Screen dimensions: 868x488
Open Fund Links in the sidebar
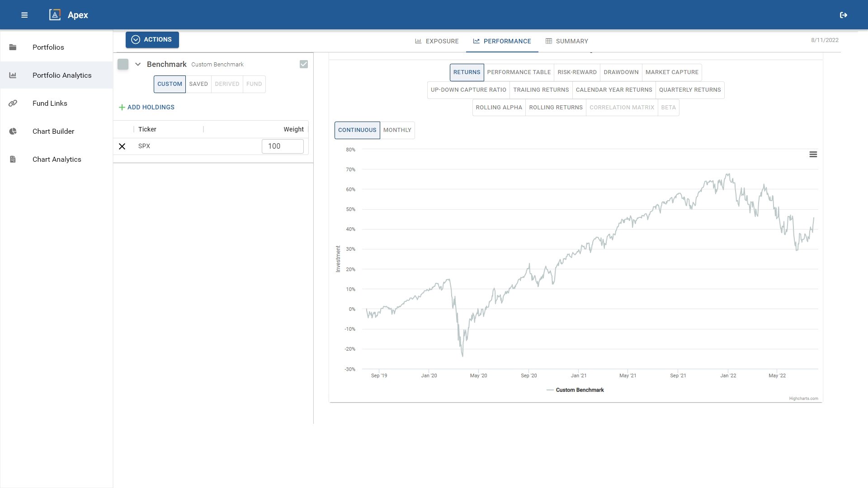[57, 103]
